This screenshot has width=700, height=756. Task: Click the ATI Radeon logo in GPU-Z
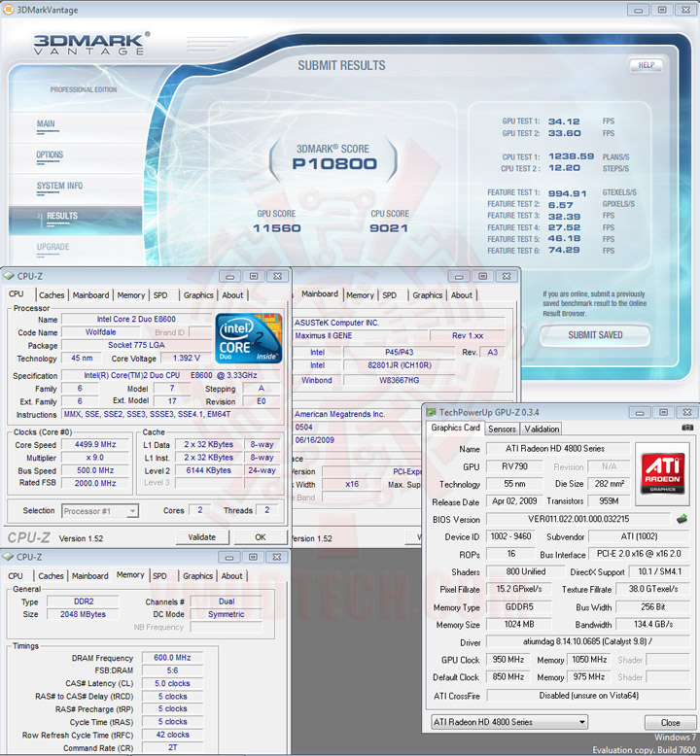click(662, 473)
